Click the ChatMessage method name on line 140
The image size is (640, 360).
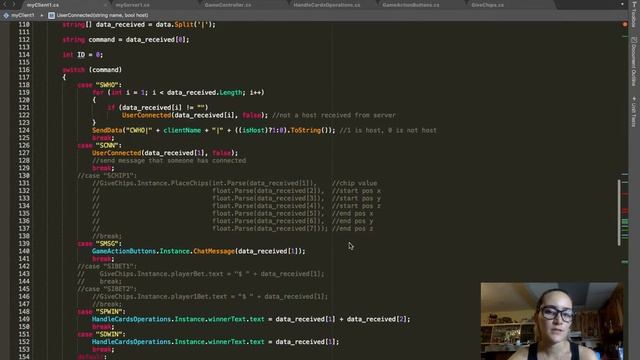213,251
